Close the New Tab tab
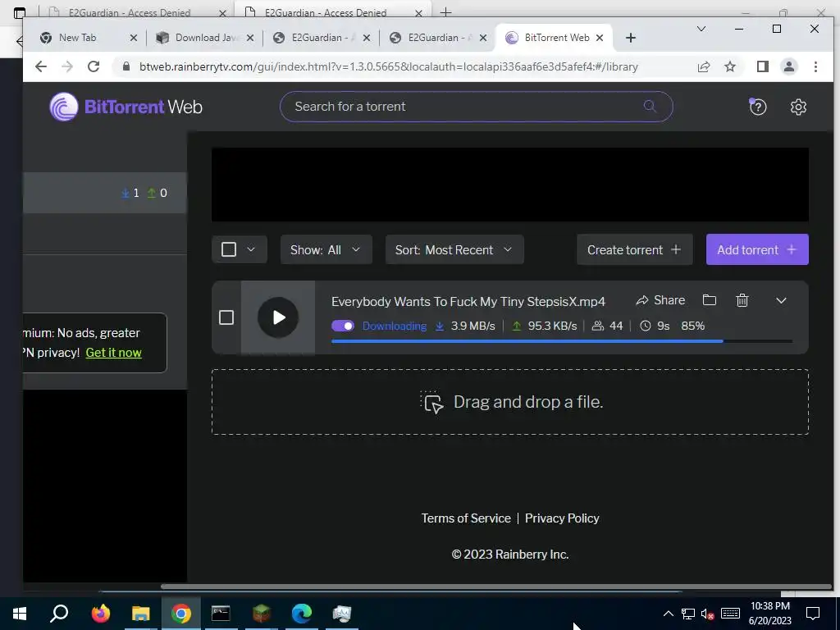 click(134, 38)
